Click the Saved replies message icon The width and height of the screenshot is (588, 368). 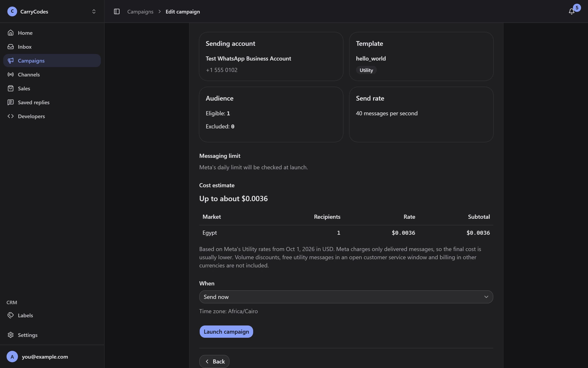coord(10,102)
